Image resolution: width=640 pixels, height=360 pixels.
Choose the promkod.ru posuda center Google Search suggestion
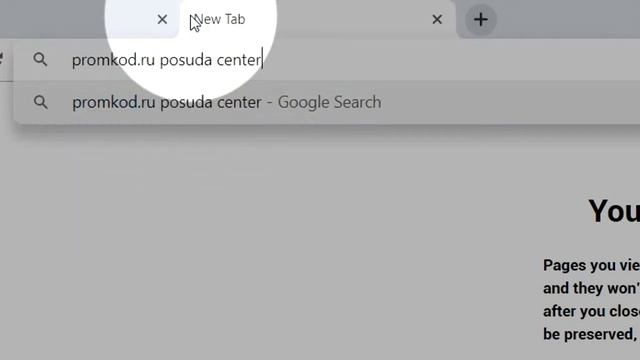pos(327,102)
